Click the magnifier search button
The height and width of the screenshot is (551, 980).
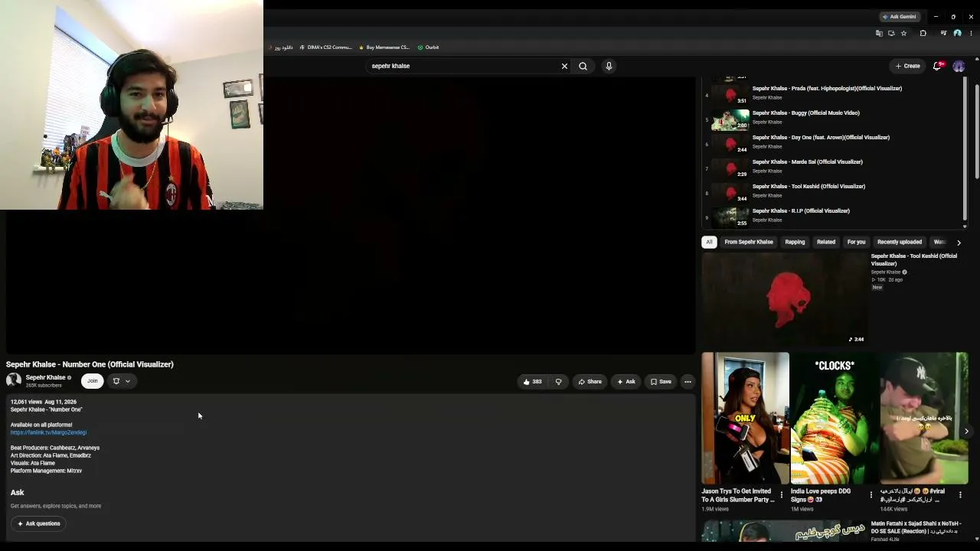point(583,66)
